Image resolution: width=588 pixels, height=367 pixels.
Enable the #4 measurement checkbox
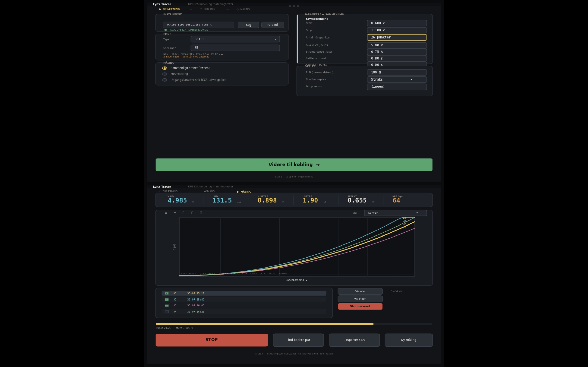click(167, 312)
